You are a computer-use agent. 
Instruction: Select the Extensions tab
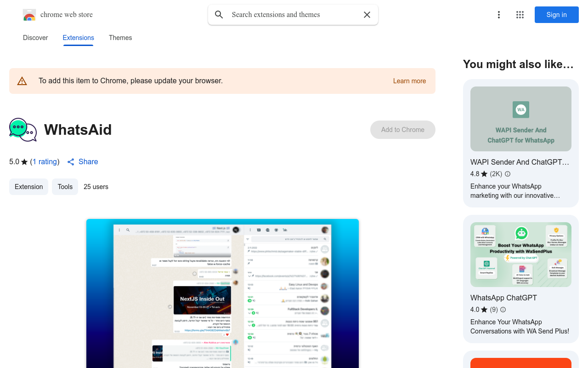tap(79, 38)
